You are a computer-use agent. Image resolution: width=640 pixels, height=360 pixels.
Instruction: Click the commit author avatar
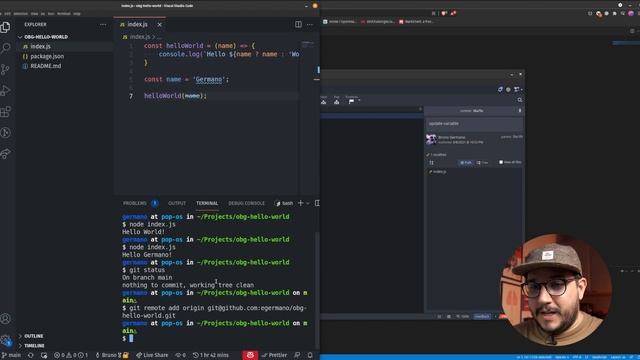pyautogui.click(x=431, y=139)
